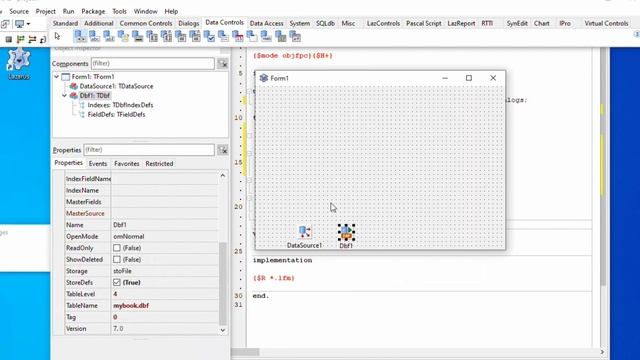Viewport: 640px width, 360px height.
Task: Clear the Properties filter with its button
Action: tap(222, 150)
